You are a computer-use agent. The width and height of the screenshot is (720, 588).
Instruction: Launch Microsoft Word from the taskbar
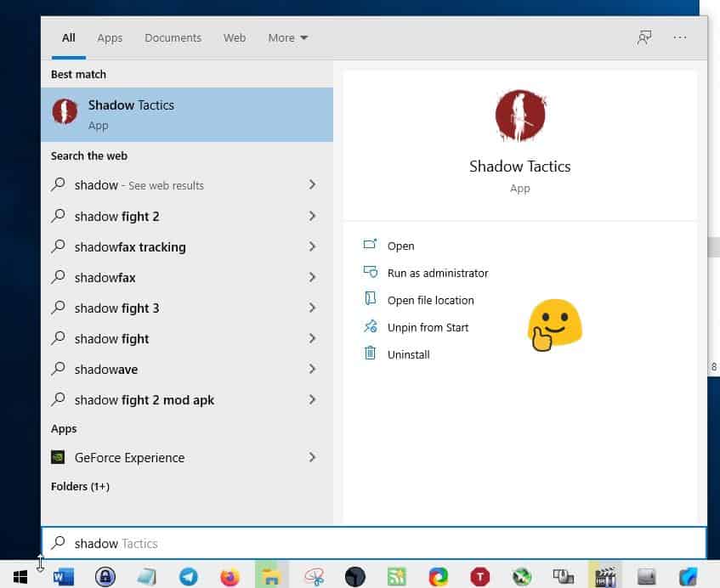point(64,576)
